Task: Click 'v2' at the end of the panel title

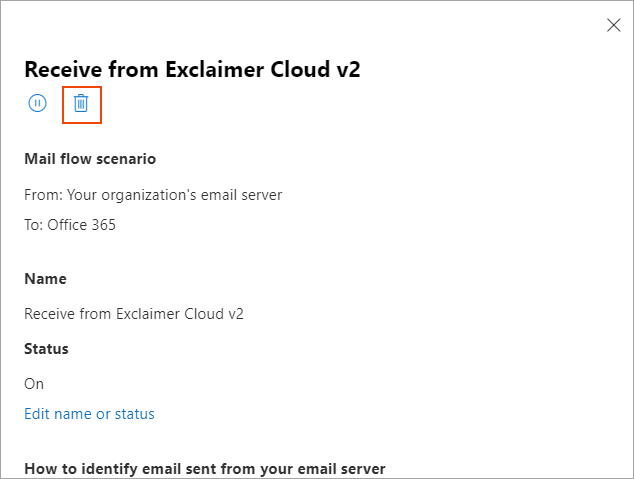Action: pyautogui.click(x=344, y=69)
